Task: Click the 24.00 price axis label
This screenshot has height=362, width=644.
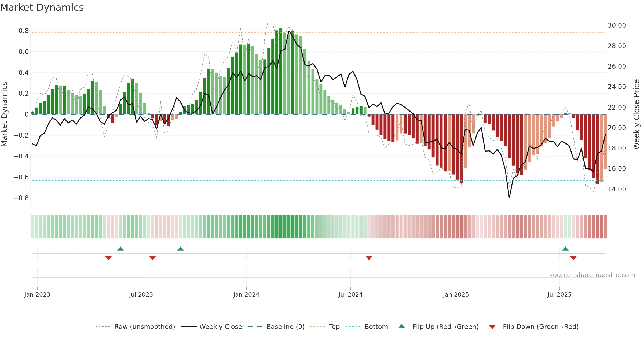Action: [617, 87]
